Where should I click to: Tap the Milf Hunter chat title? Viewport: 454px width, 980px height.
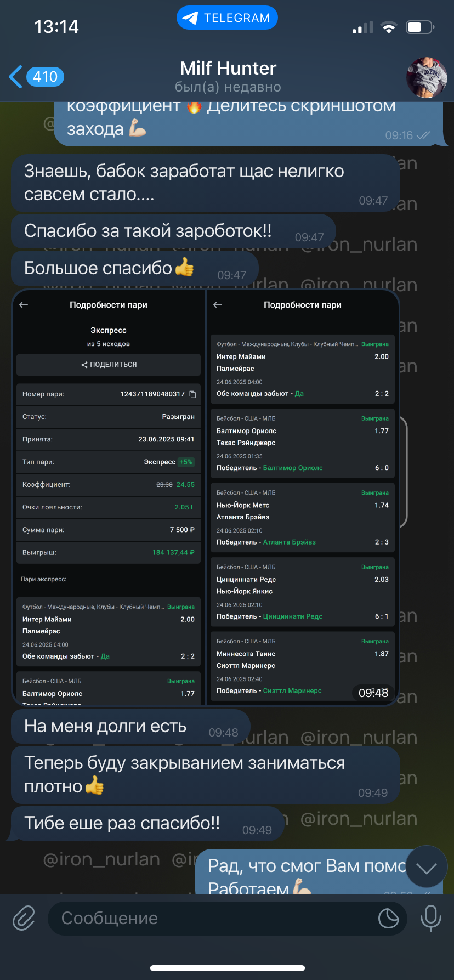click(x=228, y=69)
